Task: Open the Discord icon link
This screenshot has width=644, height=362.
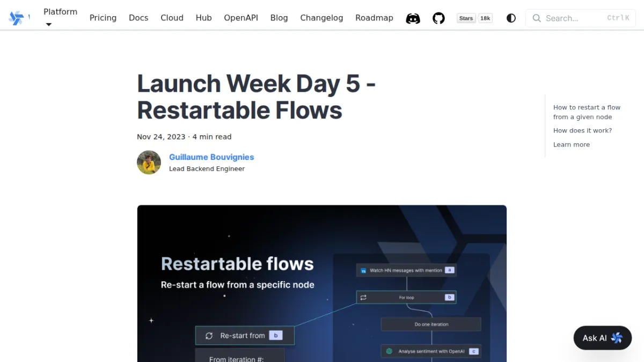Action: coord(413,18)
